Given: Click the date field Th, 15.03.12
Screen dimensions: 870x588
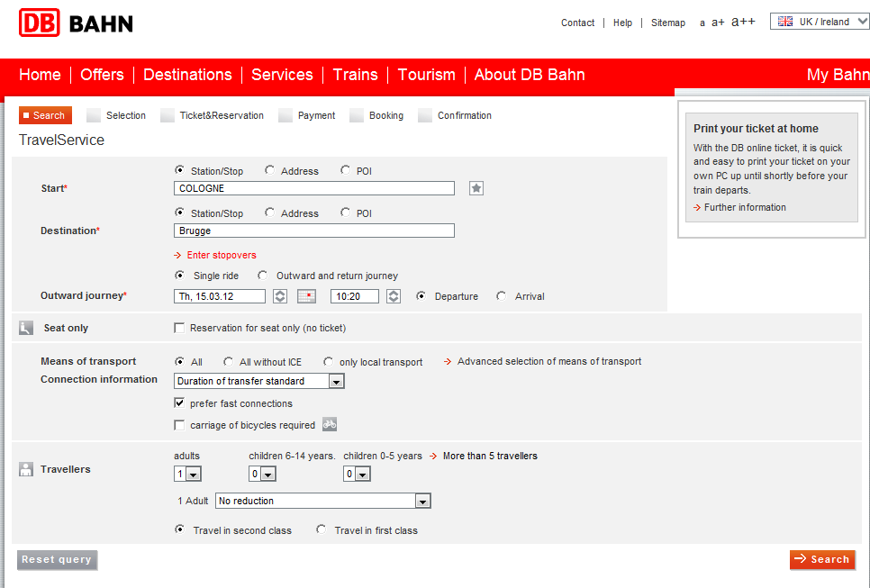Looking at the screenshot, I should click(x=220, y=296).
